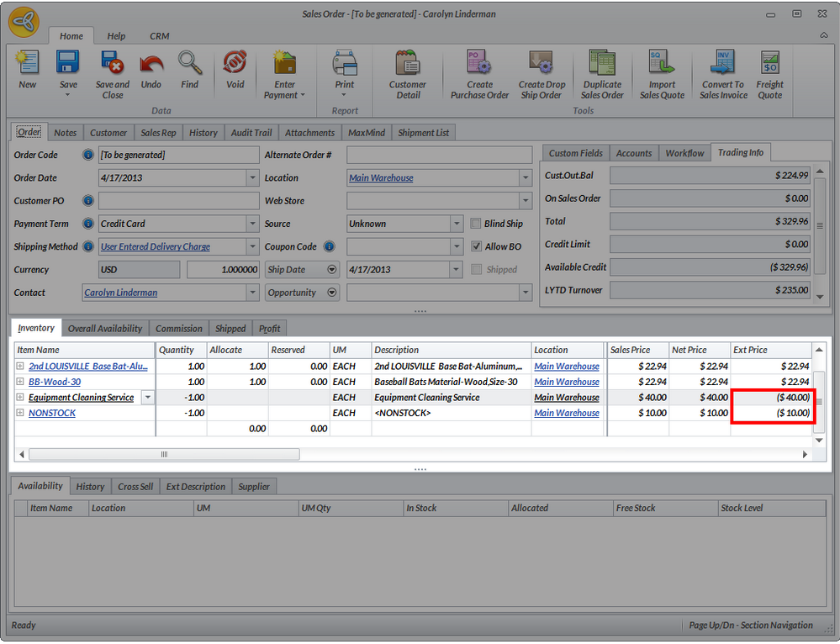Switch to the Audit Trail tab
The height and width of the screenshot is (644, 840).
(x=253, y=133)
